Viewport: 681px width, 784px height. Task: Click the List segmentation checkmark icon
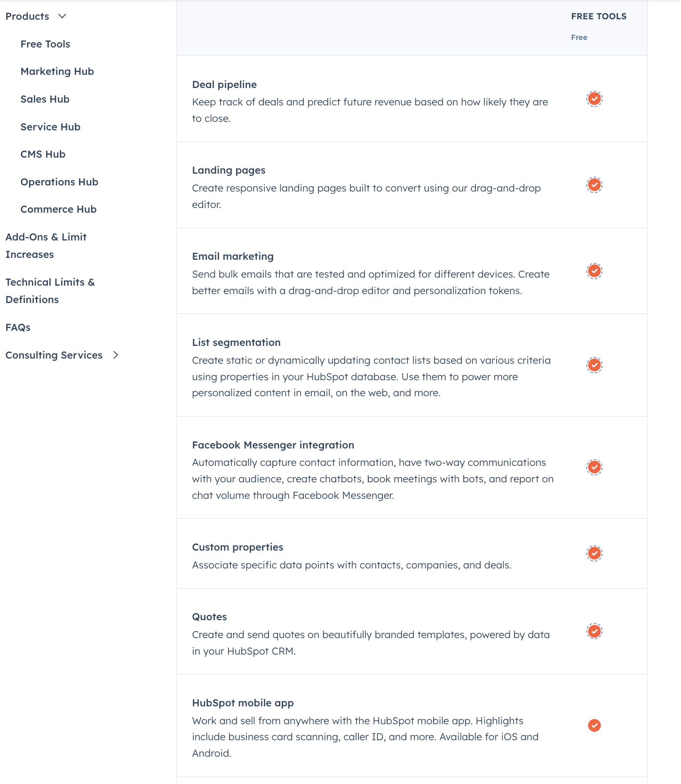594,365
